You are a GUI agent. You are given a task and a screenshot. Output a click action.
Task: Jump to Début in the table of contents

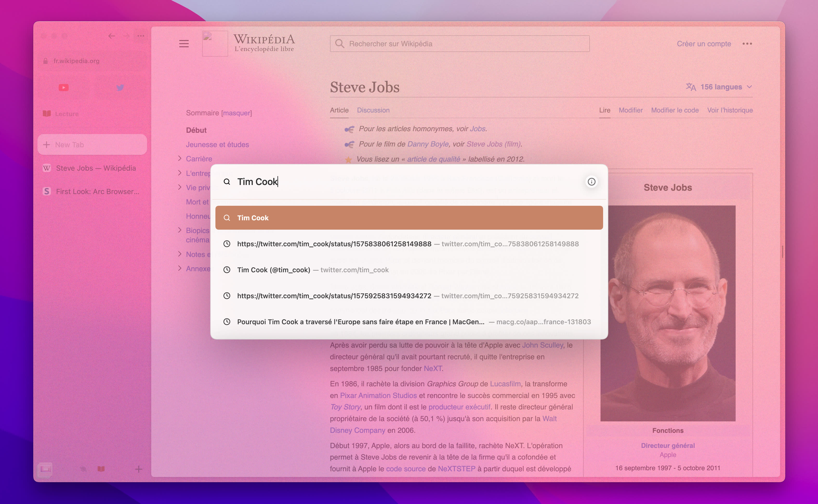[x=196, y=130]
